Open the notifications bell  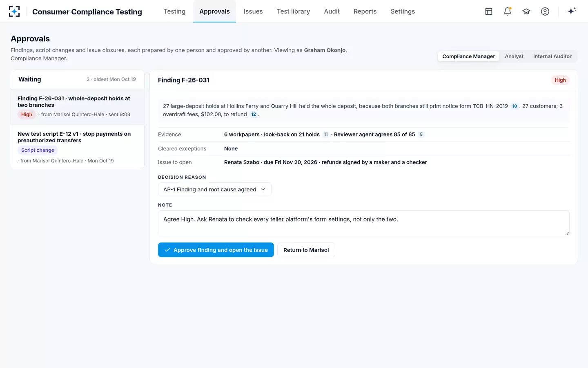pos(508,11)
